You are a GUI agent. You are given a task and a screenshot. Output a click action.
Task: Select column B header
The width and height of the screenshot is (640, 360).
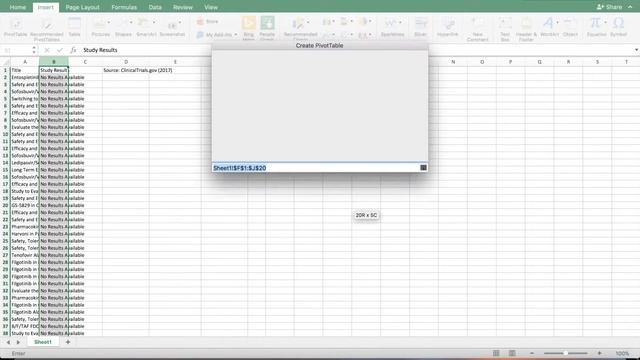53,62
